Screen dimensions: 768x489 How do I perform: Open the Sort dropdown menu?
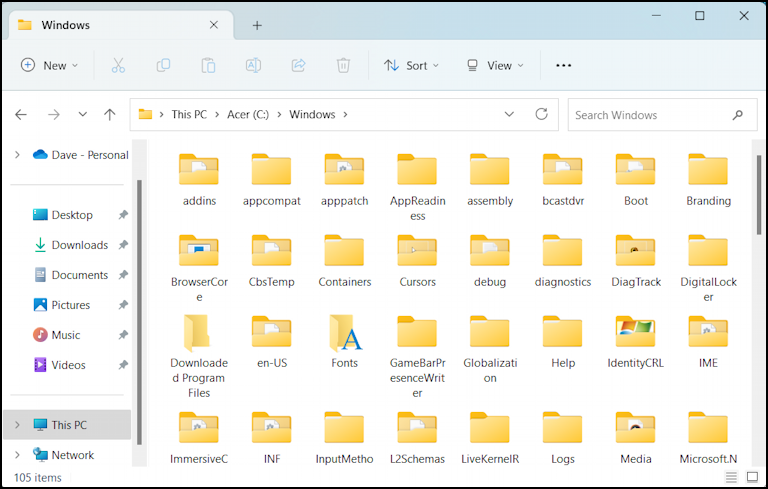(x=411, y=65)
